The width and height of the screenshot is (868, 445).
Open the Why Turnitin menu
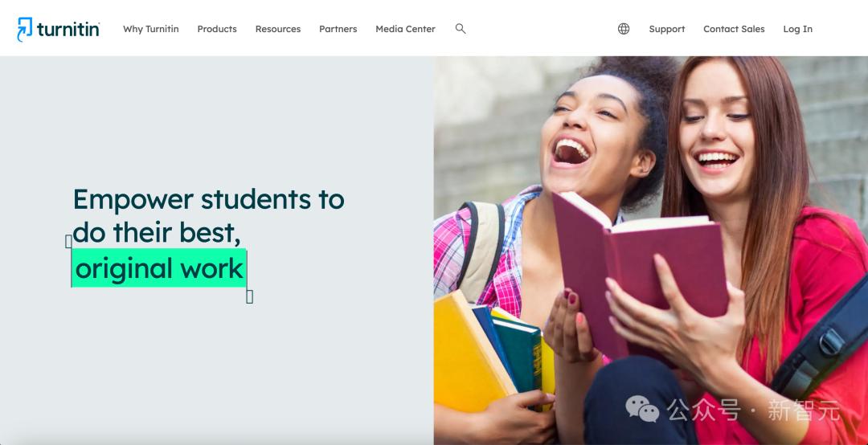point(150,29)
